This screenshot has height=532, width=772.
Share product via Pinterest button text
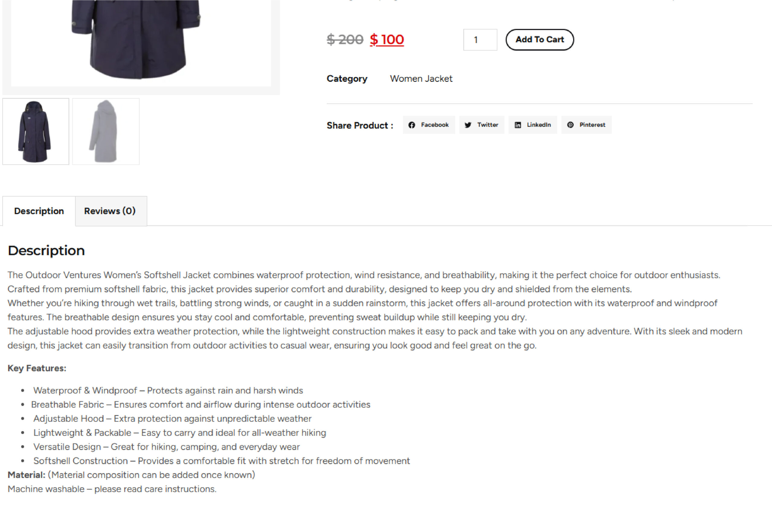click(592, 125)
